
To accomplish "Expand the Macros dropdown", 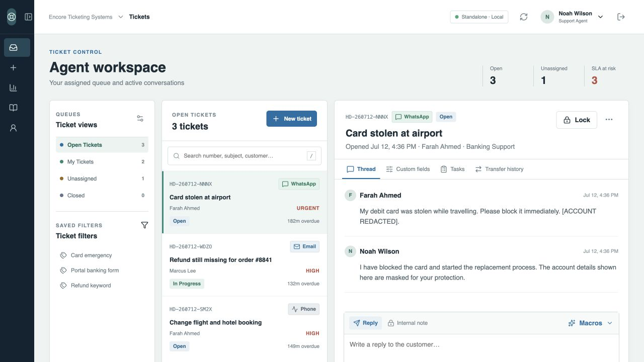I will coord(590,323).
